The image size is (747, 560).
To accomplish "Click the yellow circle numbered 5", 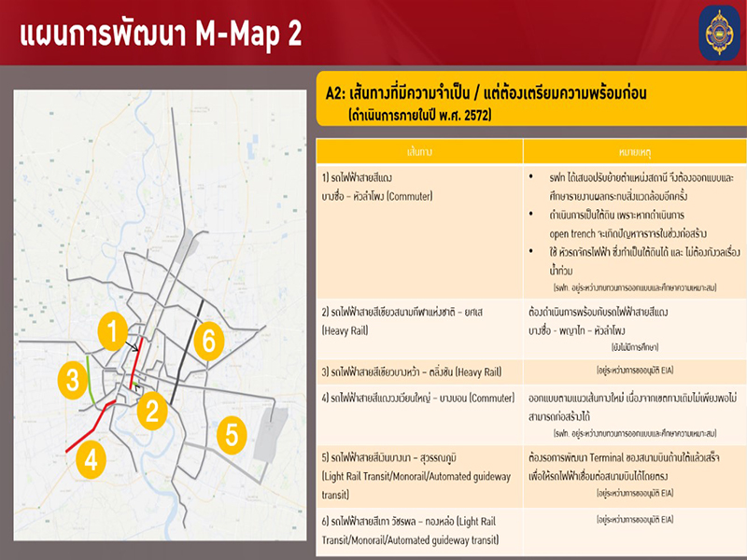I will (233, 434).
